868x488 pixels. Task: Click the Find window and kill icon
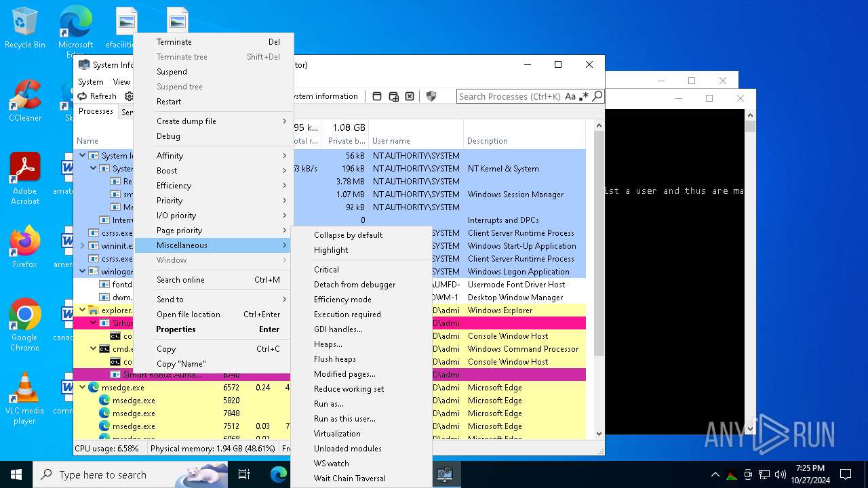point(410,96)
